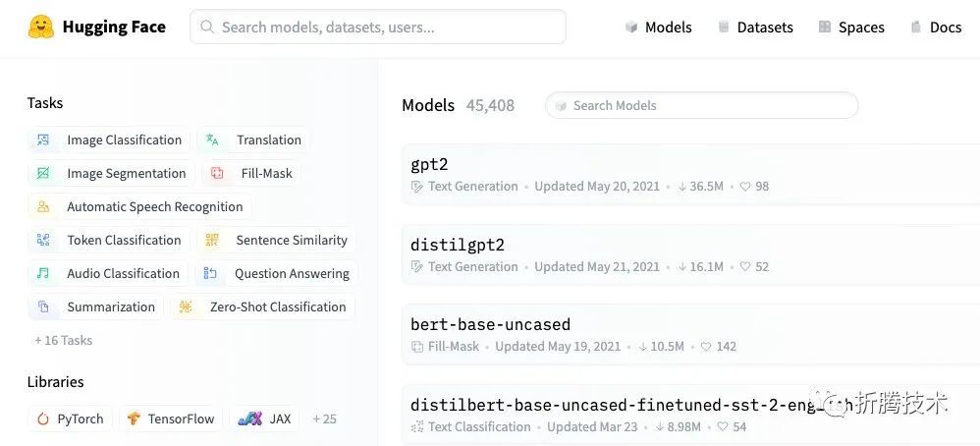
Task: Select the Translation task icon
Action: pyautogui.click(x=212, y=140)
